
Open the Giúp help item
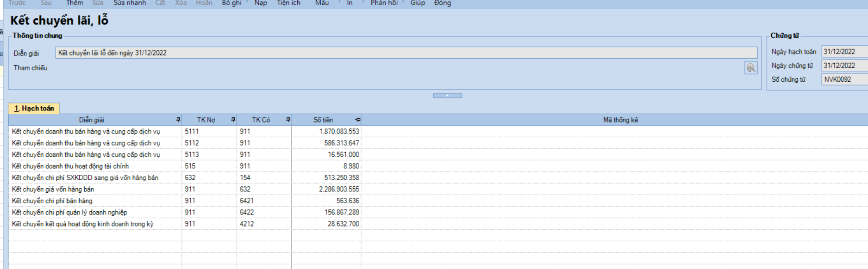point(418,3)
